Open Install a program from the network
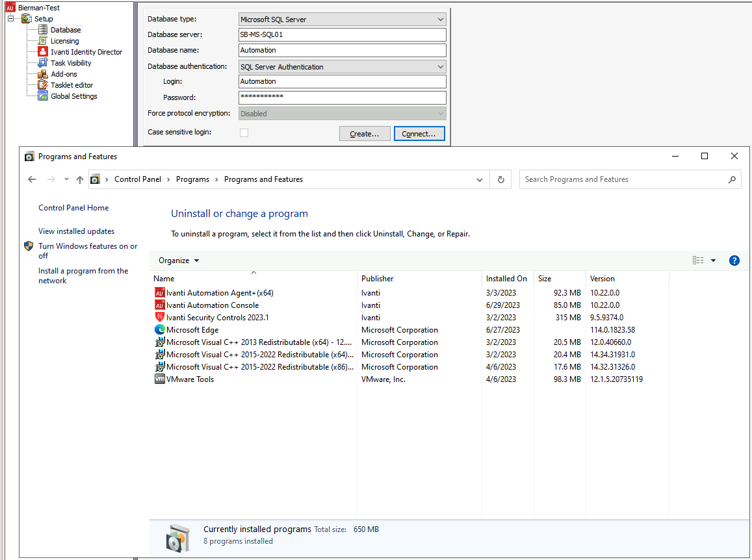The image size is (752, 560). coord(83,275)
